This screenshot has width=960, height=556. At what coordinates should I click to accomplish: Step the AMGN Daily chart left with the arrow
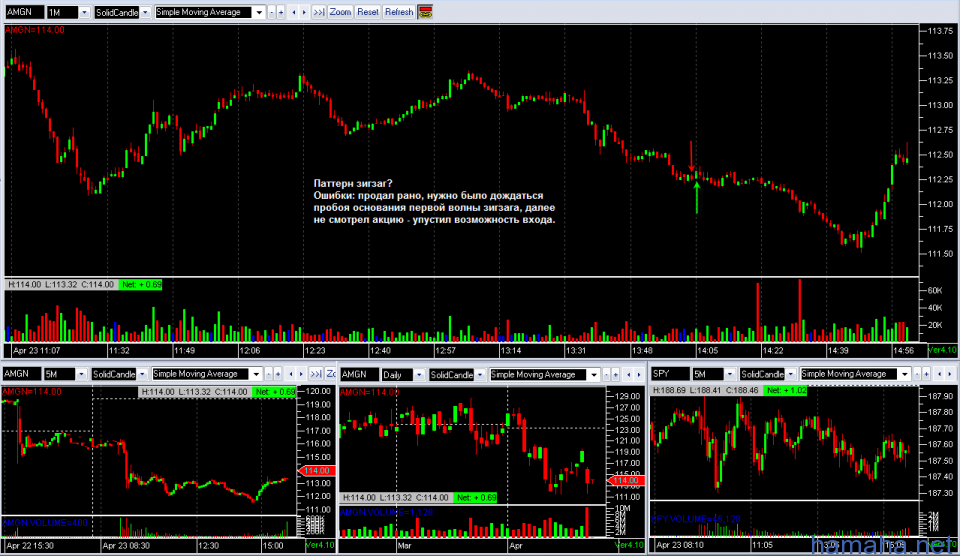629,375
